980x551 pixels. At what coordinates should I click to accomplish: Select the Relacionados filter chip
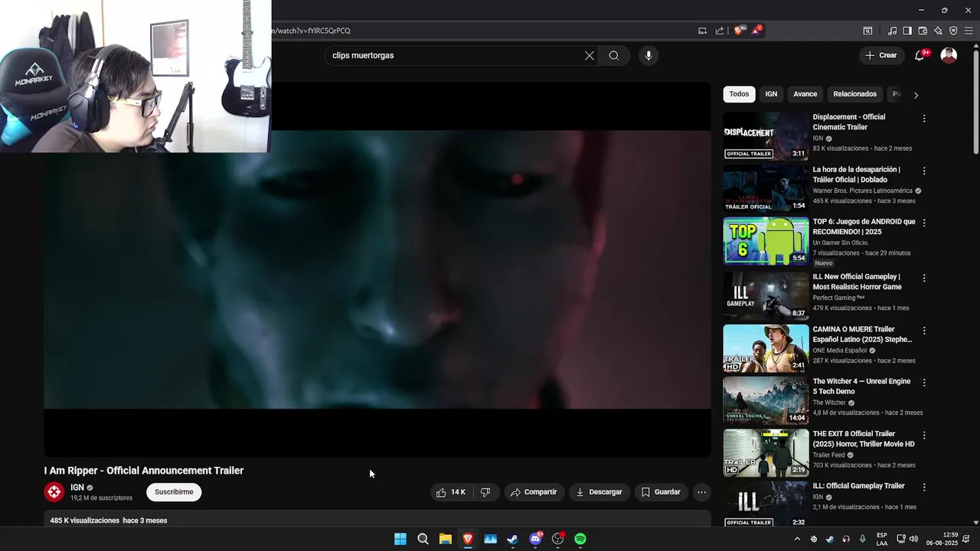point(854,94)
